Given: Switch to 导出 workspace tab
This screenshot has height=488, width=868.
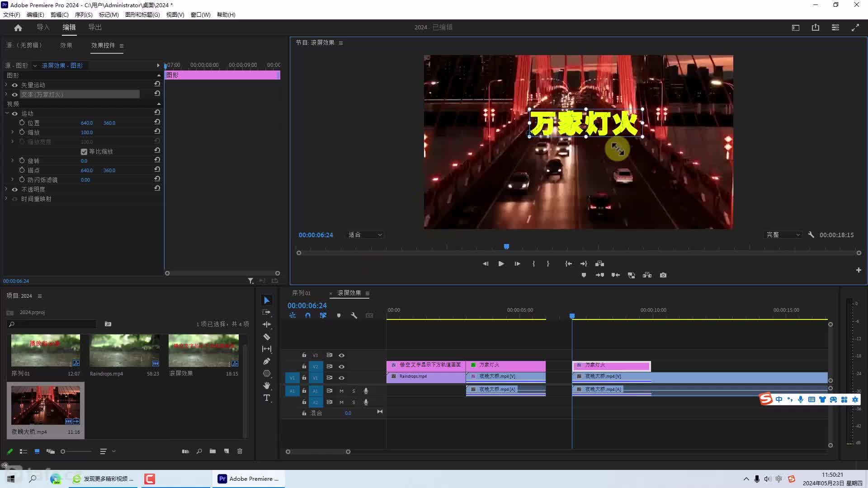Looking at the screenshot, I should 95,28.
